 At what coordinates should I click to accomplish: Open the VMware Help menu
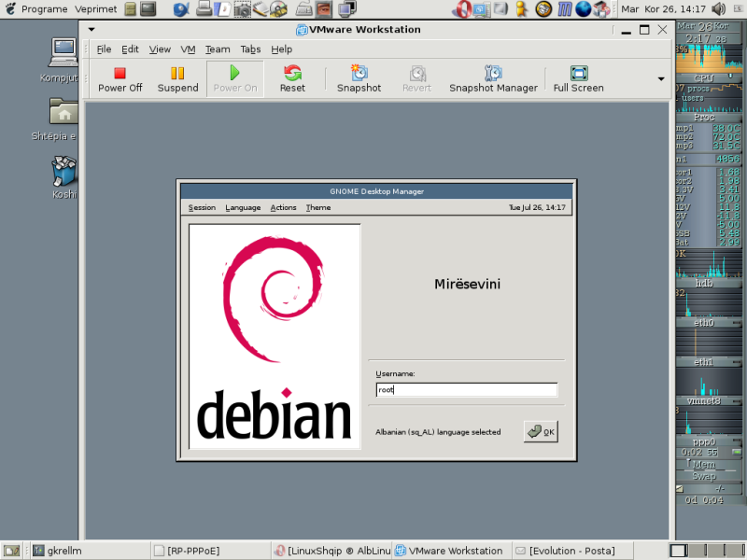coord(282,49)
